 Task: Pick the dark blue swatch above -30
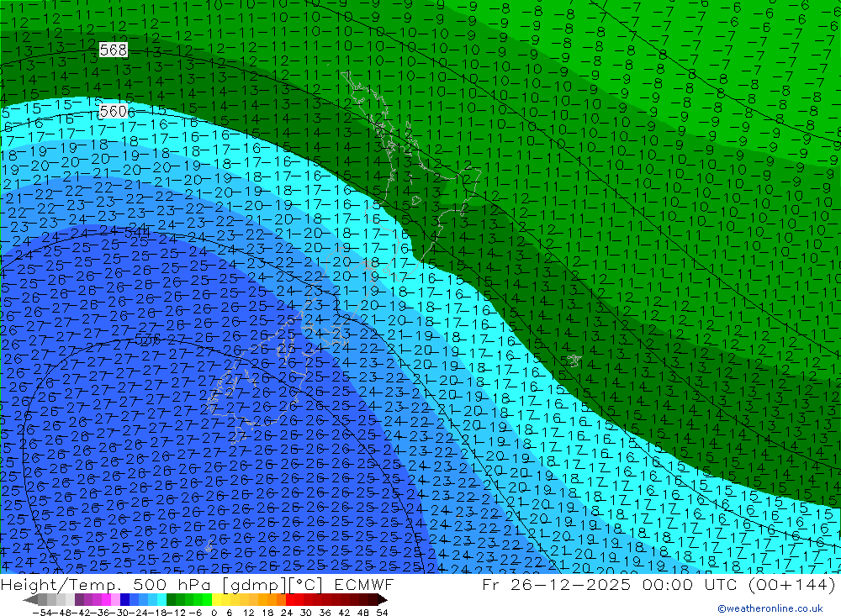[126, 599]
